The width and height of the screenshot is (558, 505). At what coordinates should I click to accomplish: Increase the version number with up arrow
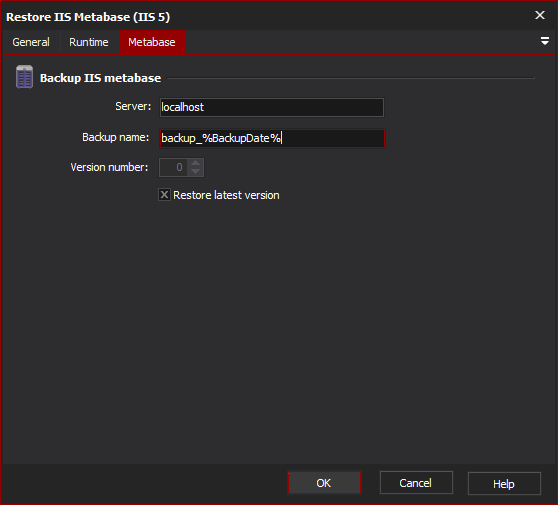point(195,163)
